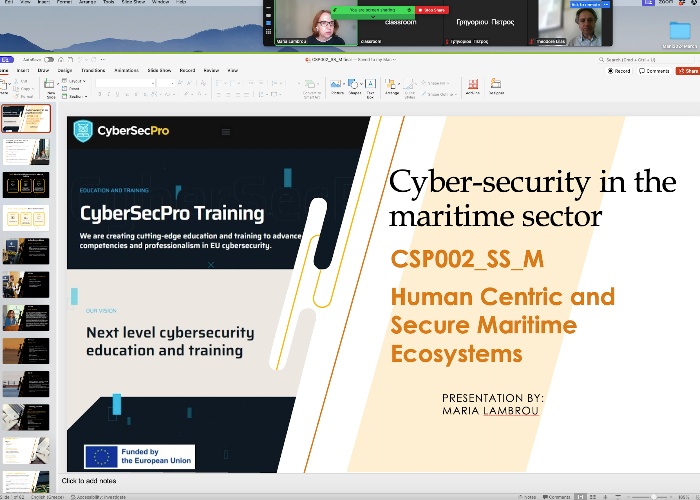Click the Notes button in status bar
Viewport: 700px width, 500px height.
tap(527, 497)
